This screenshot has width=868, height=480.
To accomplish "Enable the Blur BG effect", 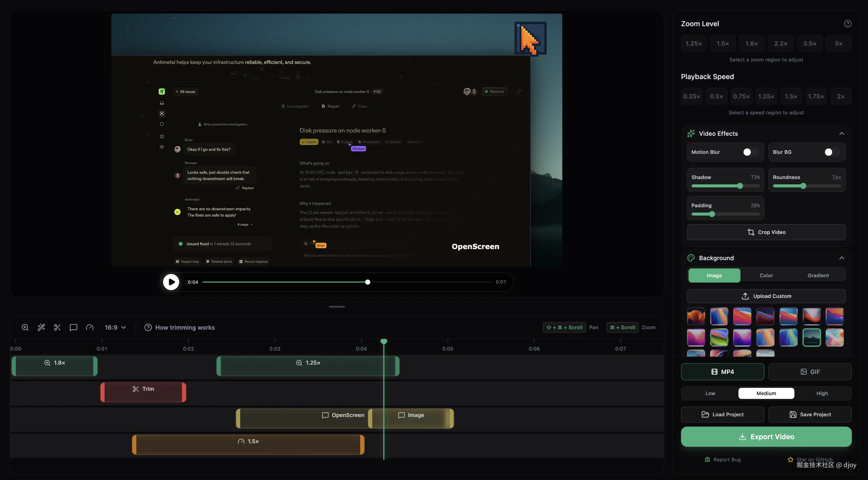I will tap(829, 152).
